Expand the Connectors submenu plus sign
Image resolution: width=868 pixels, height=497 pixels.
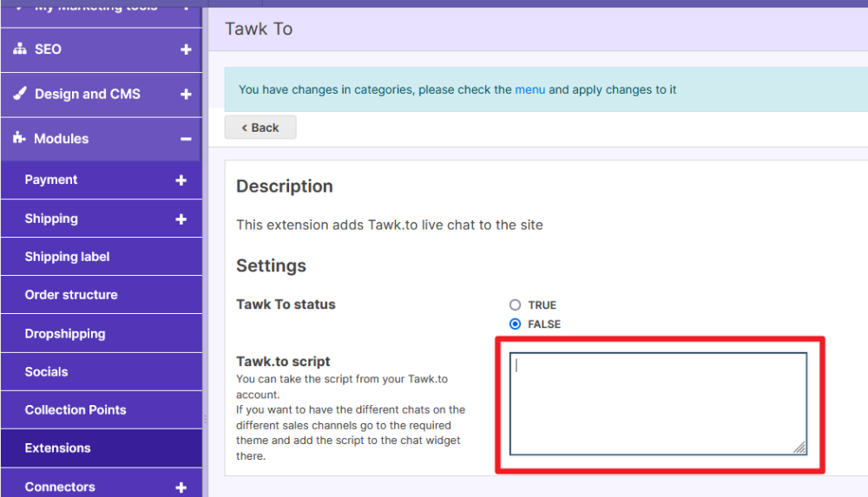(181, 487)
